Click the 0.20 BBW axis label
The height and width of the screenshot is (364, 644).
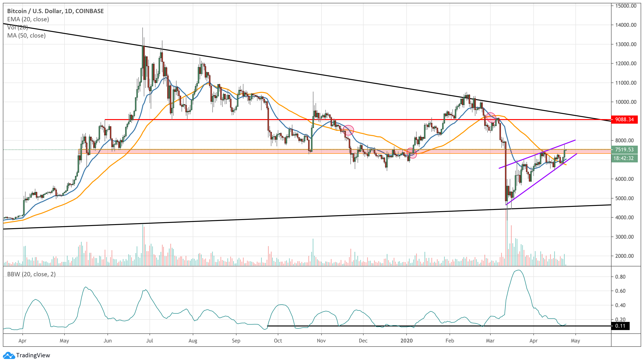point(620,320)
